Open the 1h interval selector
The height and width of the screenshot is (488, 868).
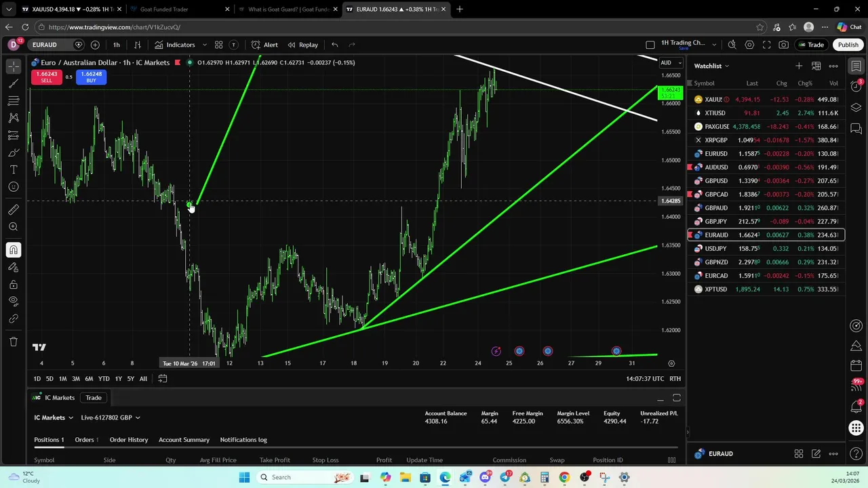point(117,45)
